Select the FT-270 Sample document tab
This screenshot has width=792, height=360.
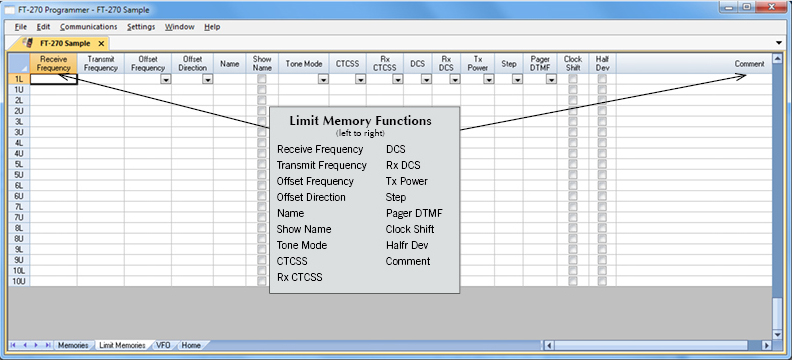click(x=65, y=43)
